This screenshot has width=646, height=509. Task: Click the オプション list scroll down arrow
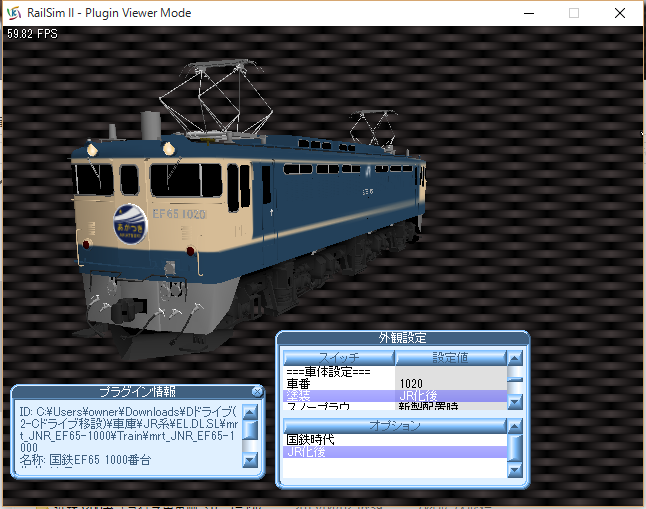click(515, 470)
